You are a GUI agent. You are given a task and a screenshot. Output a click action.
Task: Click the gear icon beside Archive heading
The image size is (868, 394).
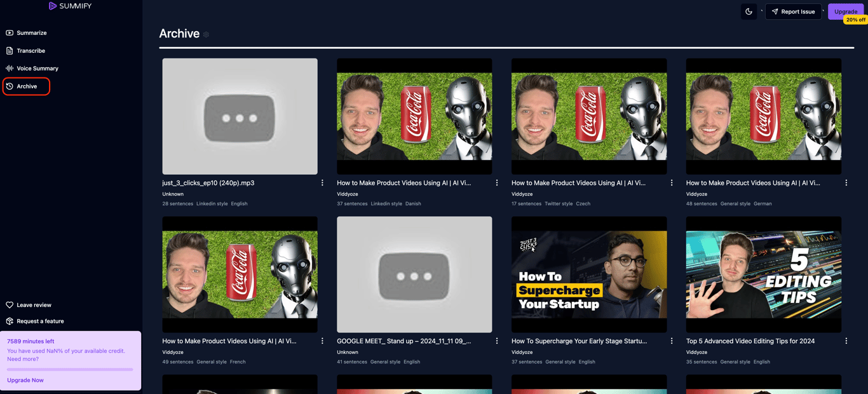pyautogui.click(x=206, y=34)
